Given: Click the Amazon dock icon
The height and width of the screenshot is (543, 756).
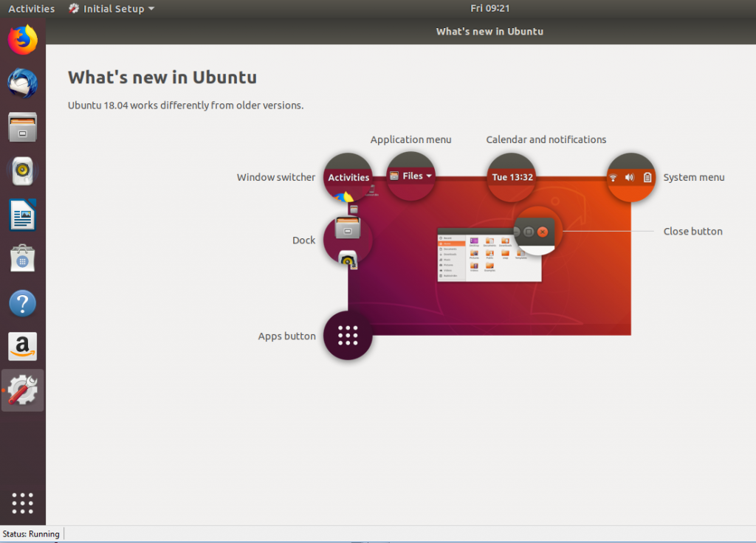Looking at the screenshot, I should click(23, 347).
